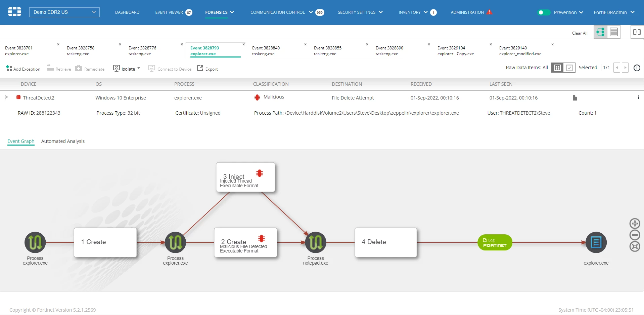Screen dimensions: 644x315
Task: Click the red bug icon on Inject node
Action: click(260, 173)
